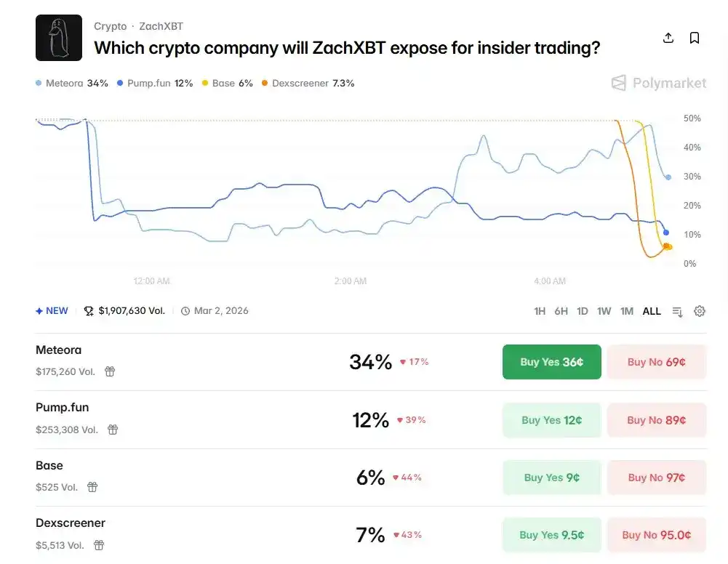Click Buy No 97¢ for Base
The image size is (728, 564).
click(x=656, y=478)
